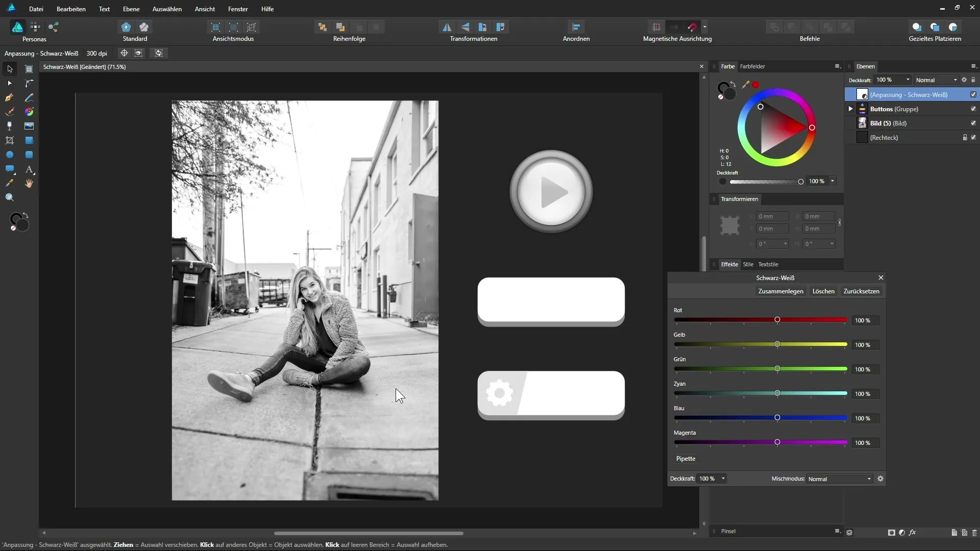Image resolution: width=980 pixels, height=551 pixels.
Task: Toggle the layer lock icon in Ebenen header
Action: [973, 80]
